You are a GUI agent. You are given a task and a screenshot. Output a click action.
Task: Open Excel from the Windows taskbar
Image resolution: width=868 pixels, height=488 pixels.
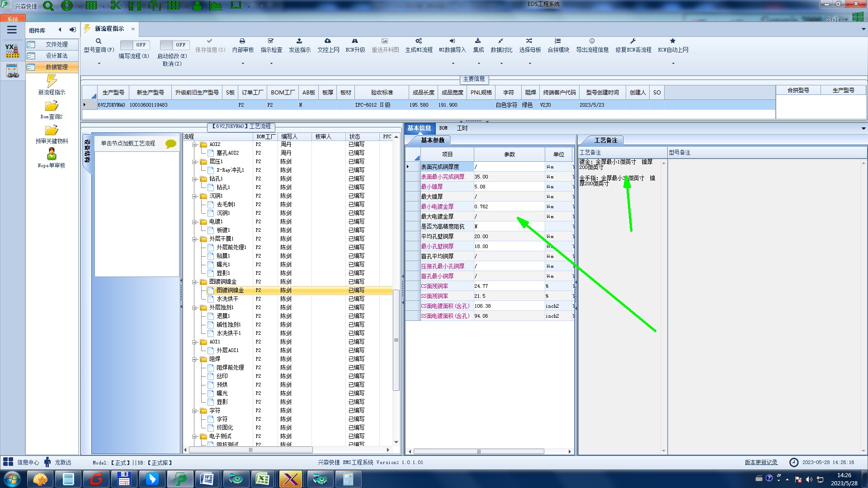(x=263, y=479)
